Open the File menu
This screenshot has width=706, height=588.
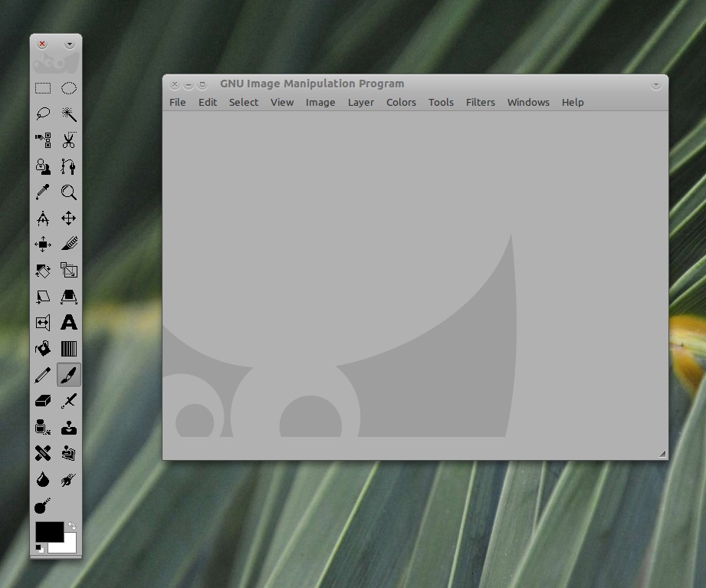pyautogui.click(x=177, y=102)
